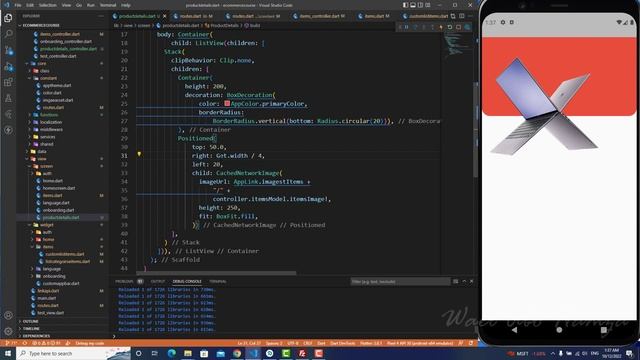This screenshot has height=360, width=640.
Task: Pause the debug session
Action: click(x=407, y=27)
